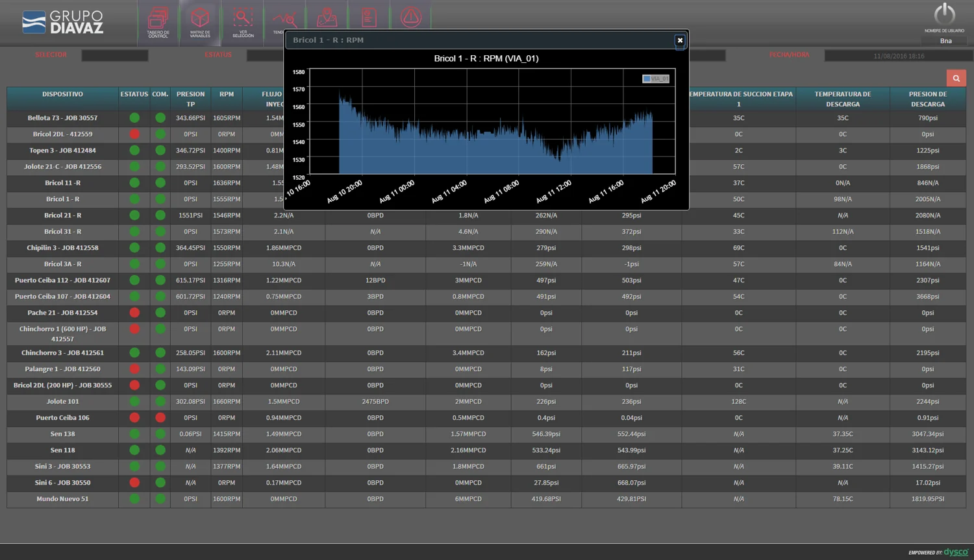Image resolution: width=974 pixels, height=560 pixels.
Task: Click the 128C suction temperature value
Action: (738, 402)
